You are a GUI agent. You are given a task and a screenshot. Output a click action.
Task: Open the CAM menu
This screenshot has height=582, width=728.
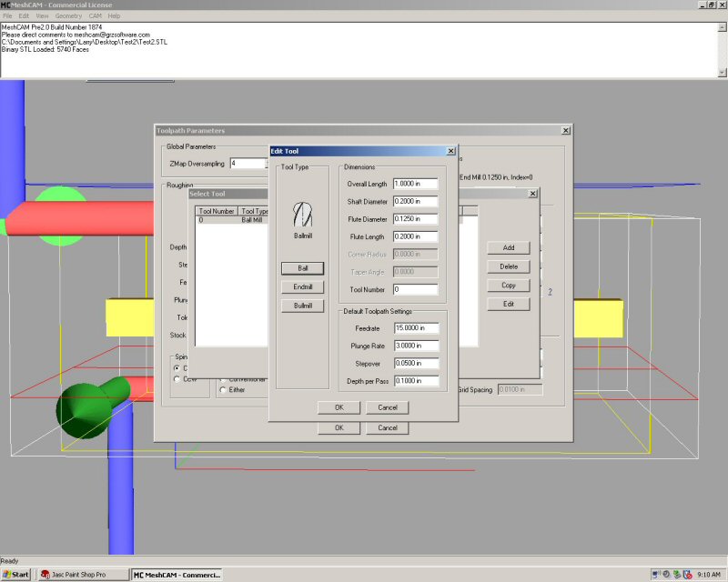click(95, 15)
